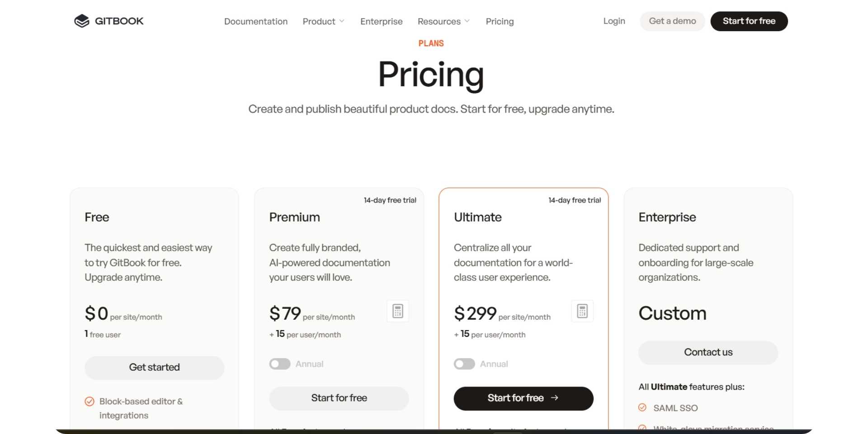Image resolution: width=868 pixels, height=434 pixels.
Task: Open the price calculator on the Ultimate card
Action: pyautogui.click(x=582, y=311)
